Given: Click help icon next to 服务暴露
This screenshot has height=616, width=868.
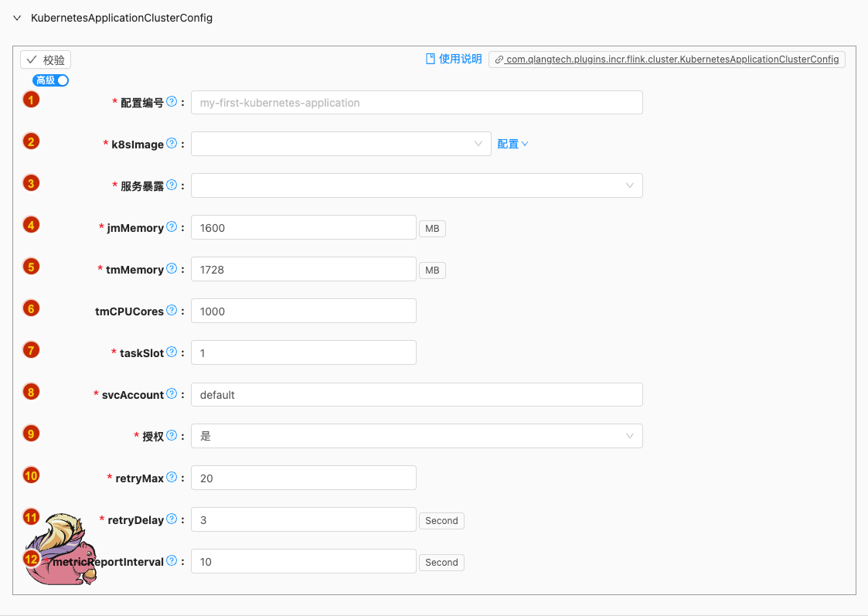Looking at the screenshot, I should click(172, 185).
